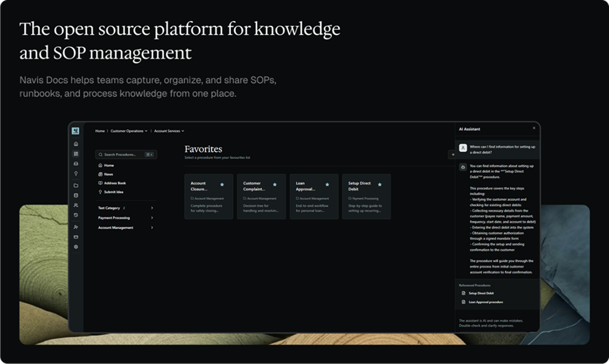Click the Favorites heading
The image size is (609, 364).
coord(203,149)
